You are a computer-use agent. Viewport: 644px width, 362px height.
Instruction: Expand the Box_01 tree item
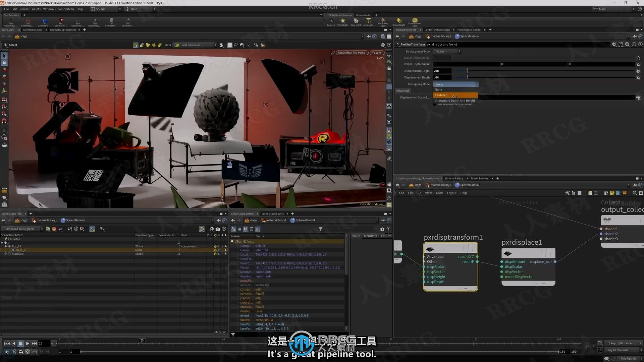(x=5, y=246)
